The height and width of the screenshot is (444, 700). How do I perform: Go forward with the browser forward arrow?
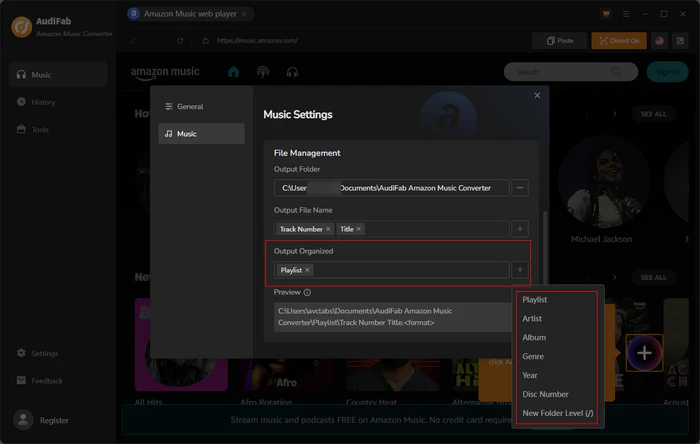click(x=165, y=41)
